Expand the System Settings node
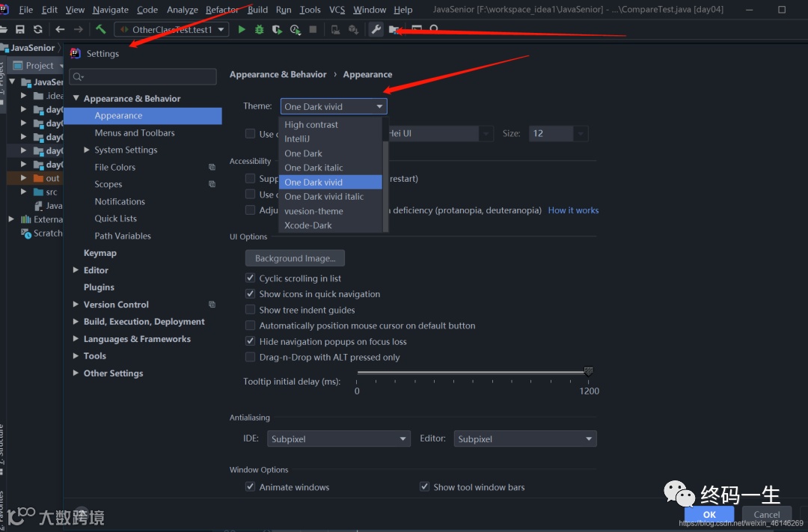Image resolution: width=808 pixels, height=532 pixels. point(87,150)
